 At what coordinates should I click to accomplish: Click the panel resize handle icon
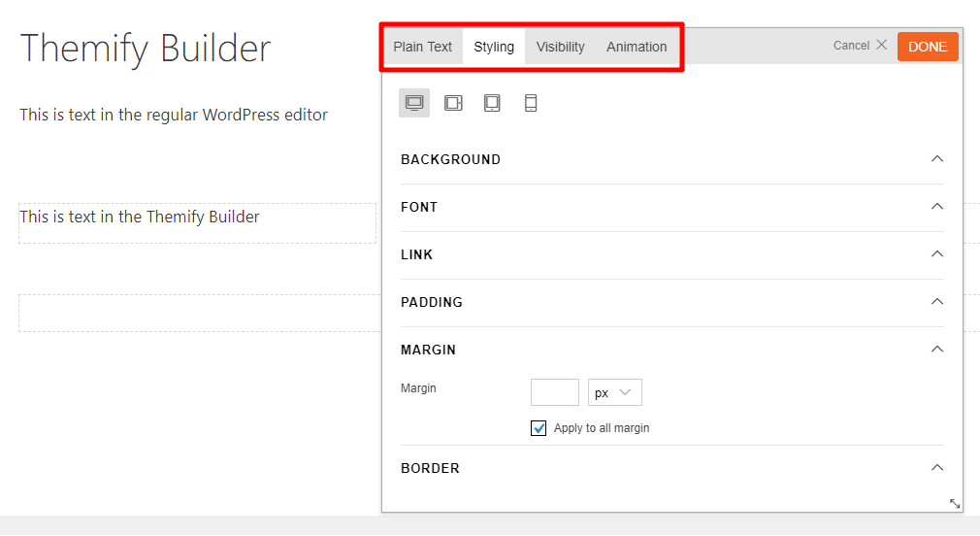pyautogui.click(x=955, y=504)
